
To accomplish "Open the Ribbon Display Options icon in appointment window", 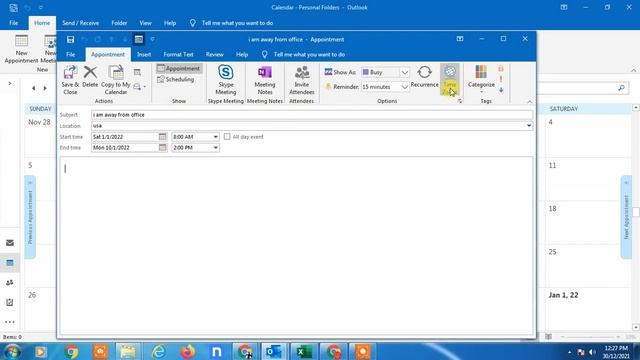I will point(460,39).
